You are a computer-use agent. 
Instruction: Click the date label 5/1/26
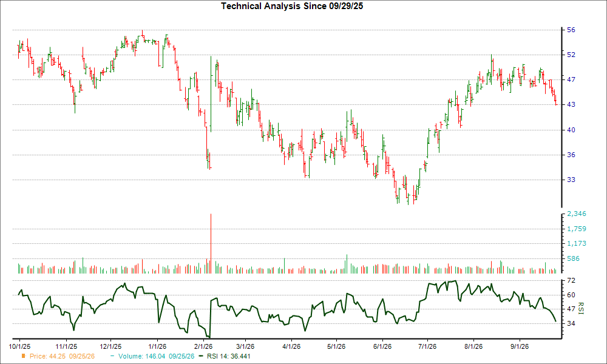336,346
